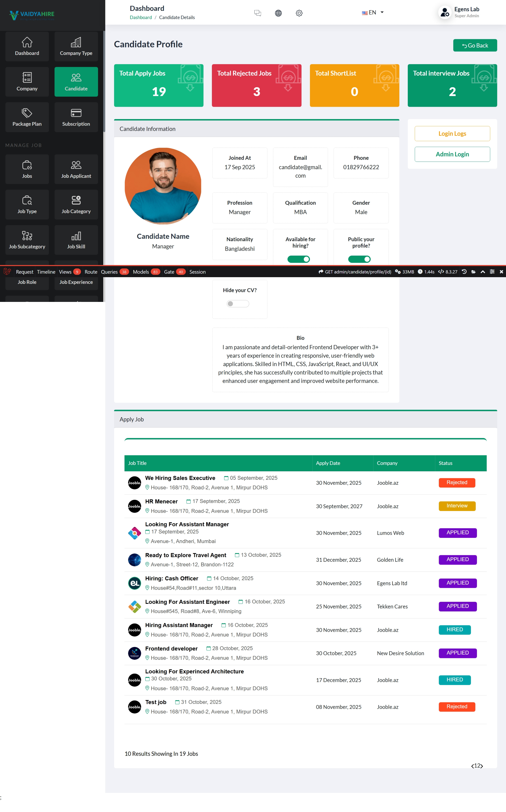
Task: Open the chat messages icon in header
Action: point(257,13)
